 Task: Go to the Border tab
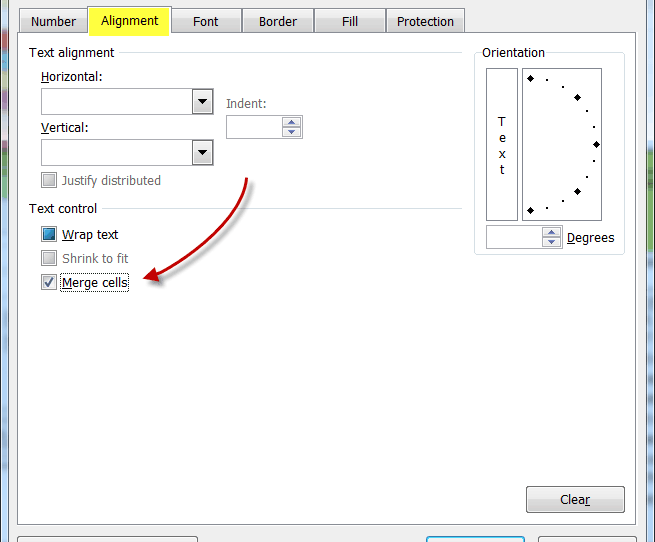[278, 21]
